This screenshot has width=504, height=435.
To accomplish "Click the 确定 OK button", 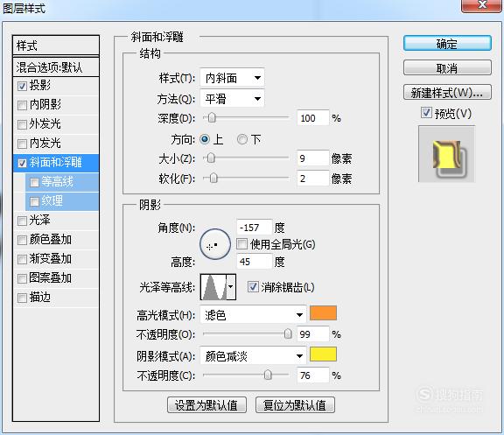I will click(x=447, y=44).
